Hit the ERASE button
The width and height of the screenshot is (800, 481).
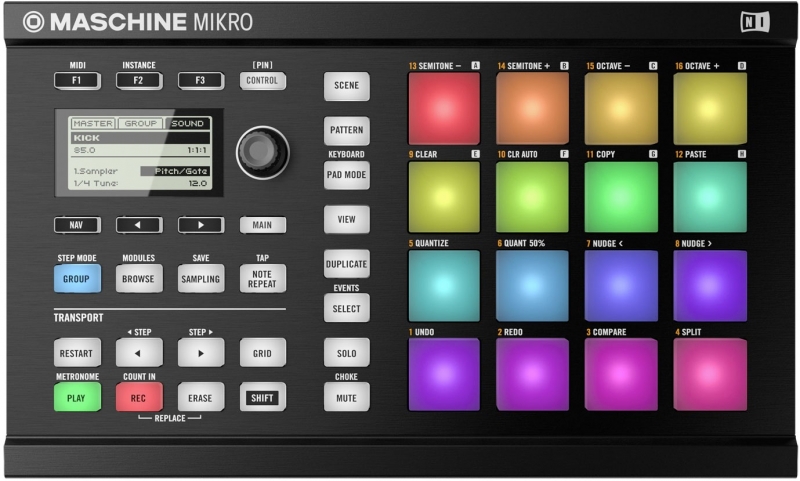pyautogui.click(x=201, y=397)
